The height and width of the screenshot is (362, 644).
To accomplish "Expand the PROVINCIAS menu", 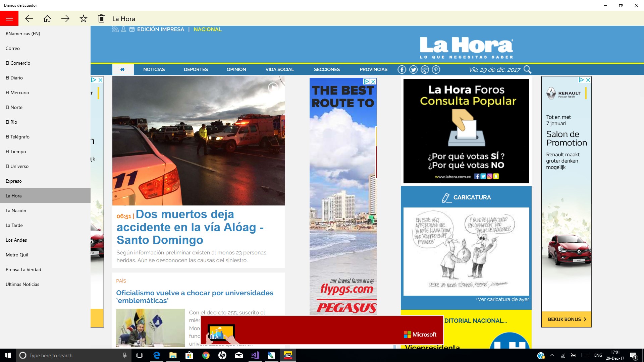I will pyautogui.click(x=373, y=69).
